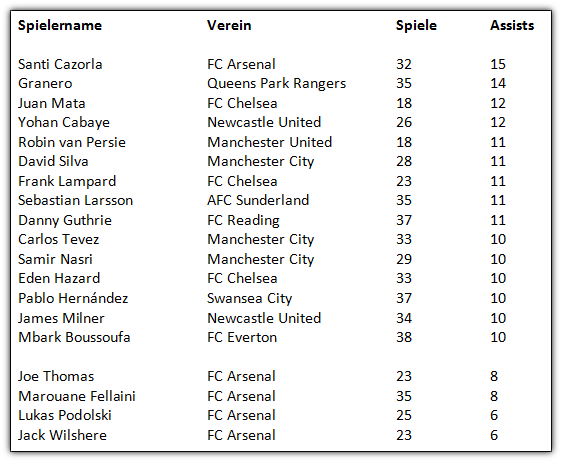The width and height of the screenshot is (562, 462).
Task: Click the Spielername column header
Action: pyautogui.click(x=60, y=25)
